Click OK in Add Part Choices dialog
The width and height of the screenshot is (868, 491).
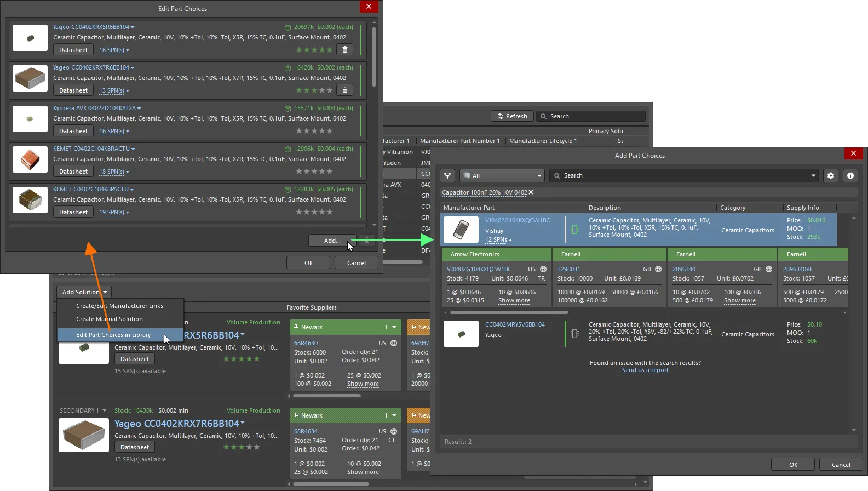click(x=793, y=465)
